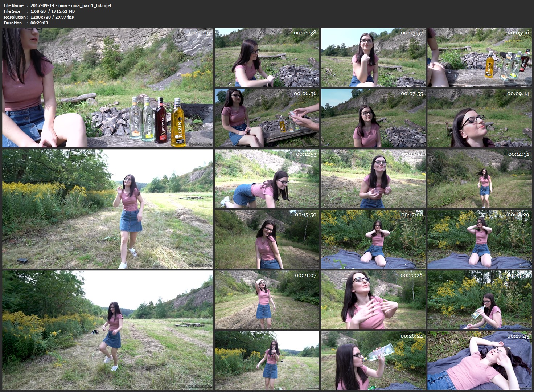The image size is (534, 392).
Task: Click the thumbnail timestamped 00:02:38
Action: tap(267, 57)
